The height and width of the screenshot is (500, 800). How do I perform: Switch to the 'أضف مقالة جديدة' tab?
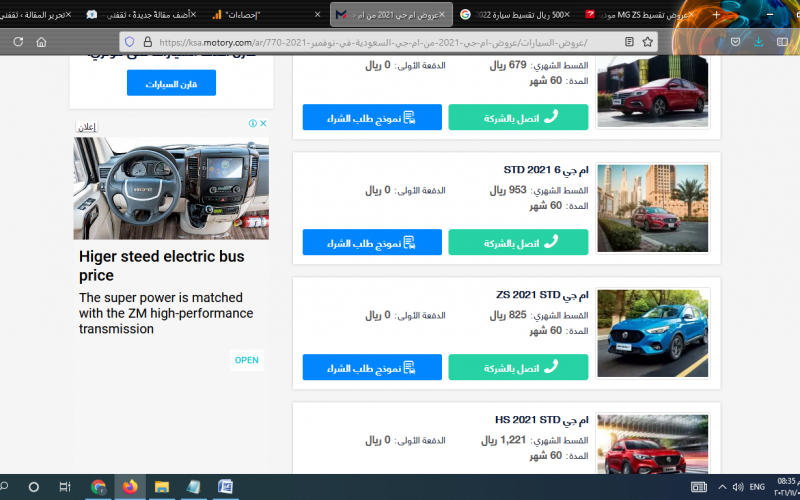[141, 15]
